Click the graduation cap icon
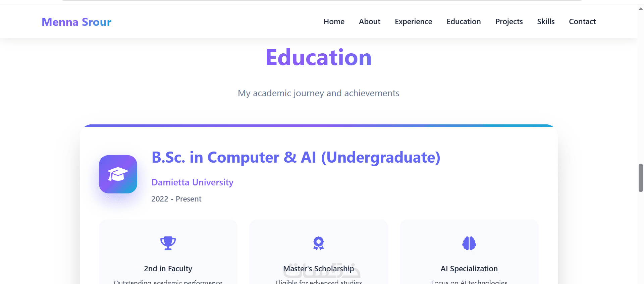 point(118,174)
